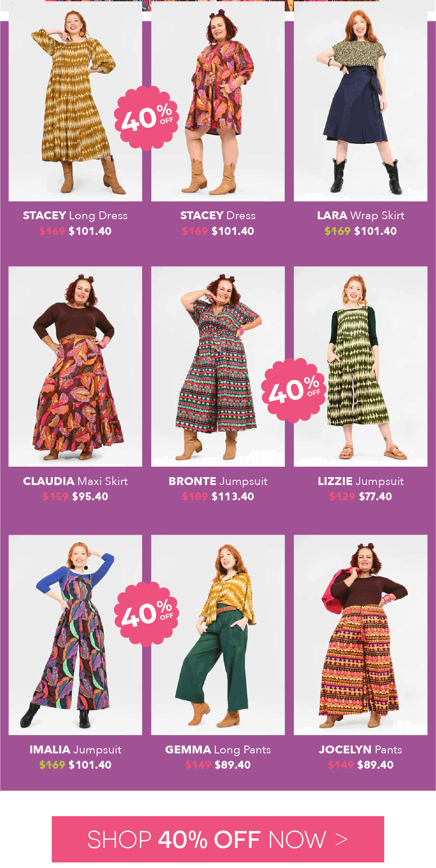The width and height of the screenshot is (436, 868).
Task: Open the LIZZIE Jumpsuit title link
Action: (361, 481)
